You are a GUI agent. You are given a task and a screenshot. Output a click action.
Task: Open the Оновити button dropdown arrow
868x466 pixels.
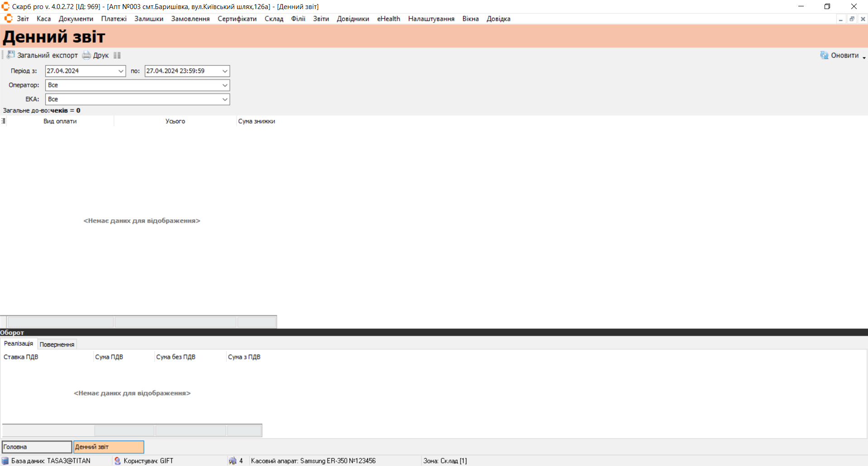point(864,56)
